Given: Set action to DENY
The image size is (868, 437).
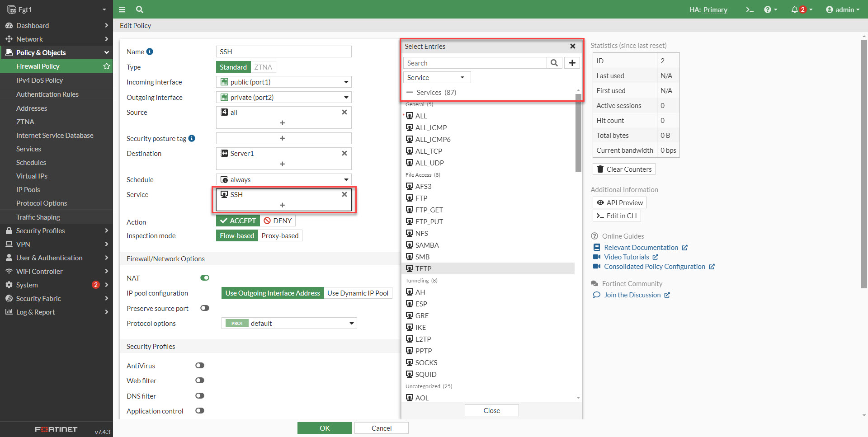Looking at the screenshot, I should [278, 221].
